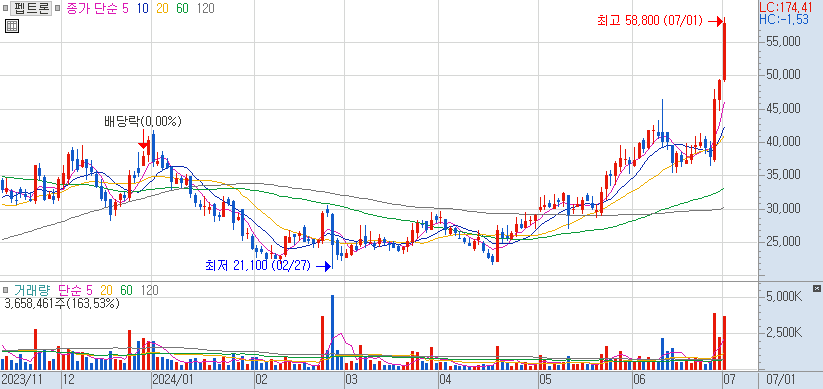This screenshot has width=823, height=389.
Task: Click the 펩트론 stock name button
Action: 30,8
